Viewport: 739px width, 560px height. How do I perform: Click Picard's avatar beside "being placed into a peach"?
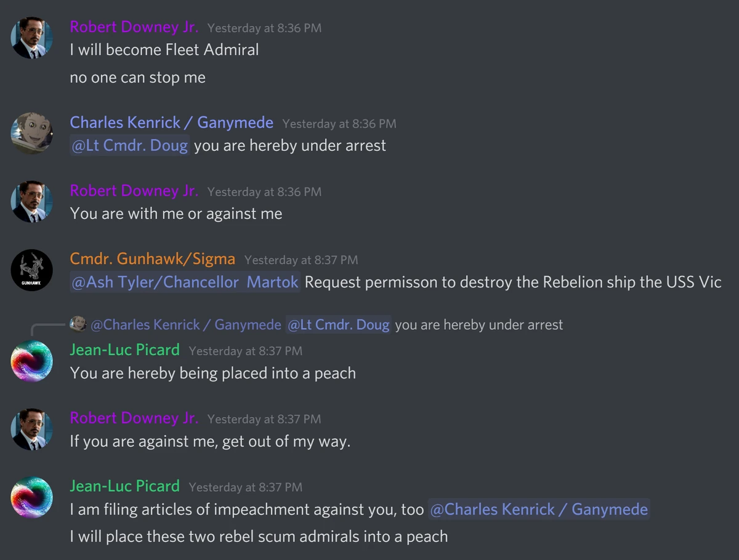click(x=32, y=361)
